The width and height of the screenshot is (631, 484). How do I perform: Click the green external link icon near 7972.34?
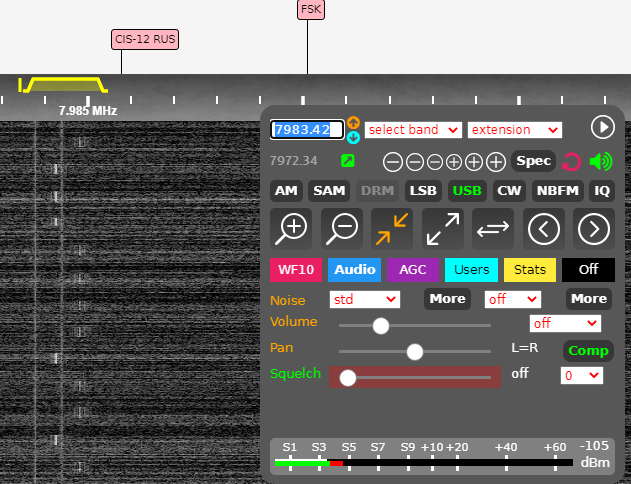coord(348,161)
